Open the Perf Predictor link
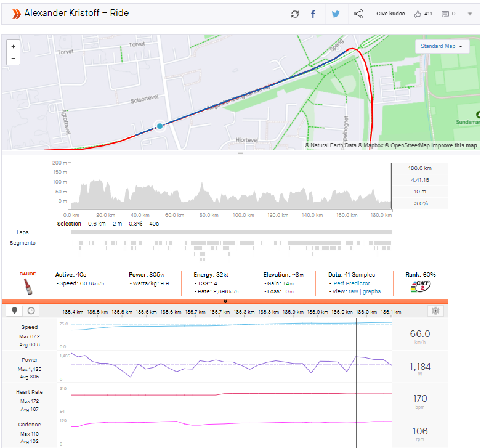The width and height of the screenshot is (481, 448). pyautogui.click(x=351, y=283)
